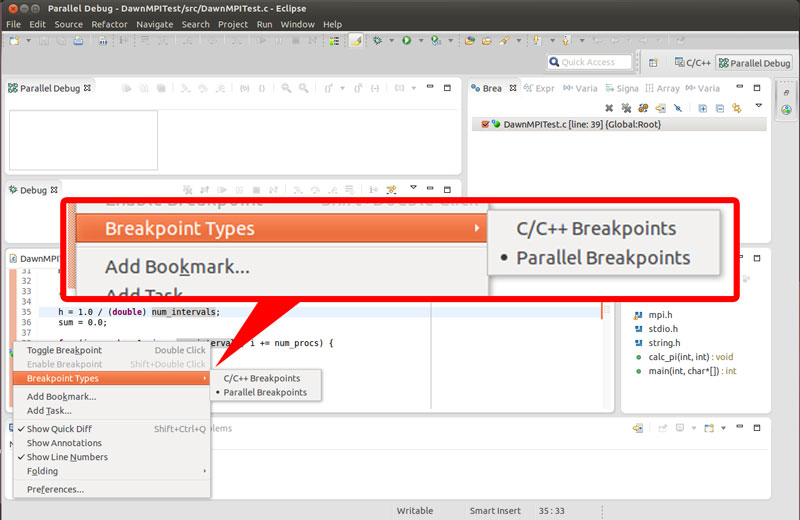
Task: Open the File menu
Action: [x=13, y=24]
